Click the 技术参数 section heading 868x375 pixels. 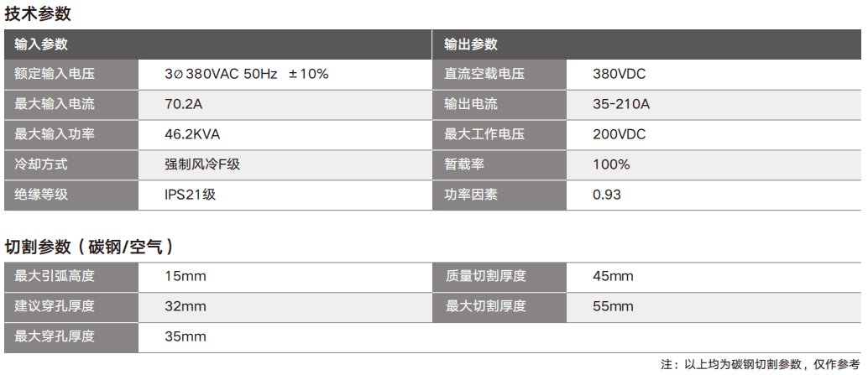coord(38,13)
